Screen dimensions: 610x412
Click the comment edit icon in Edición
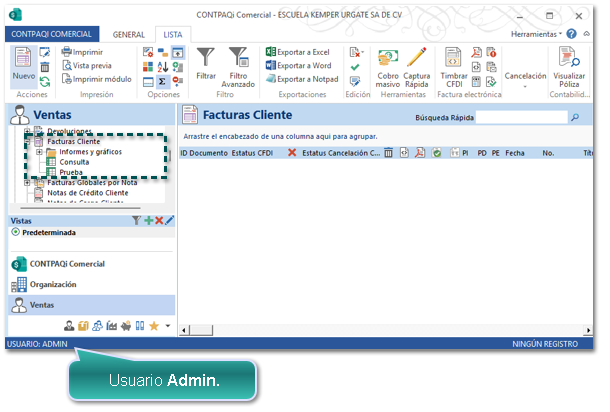click(x=355, y=81)
